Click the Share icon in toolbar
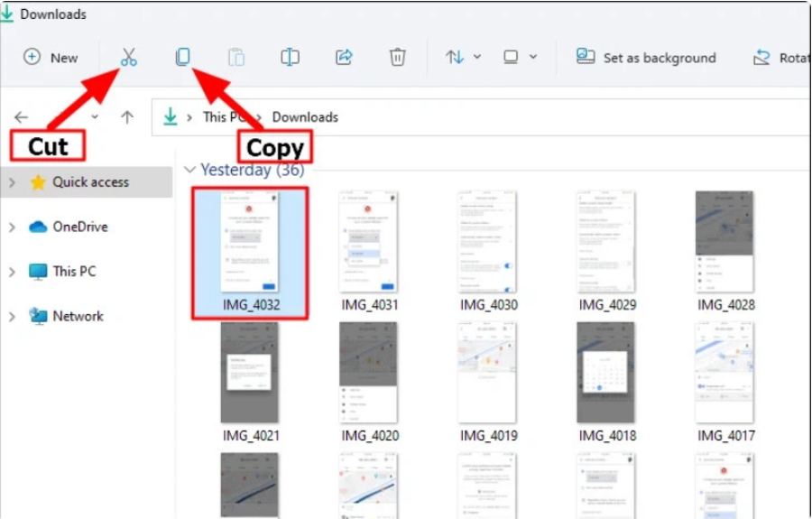 (x=344, y=57)
